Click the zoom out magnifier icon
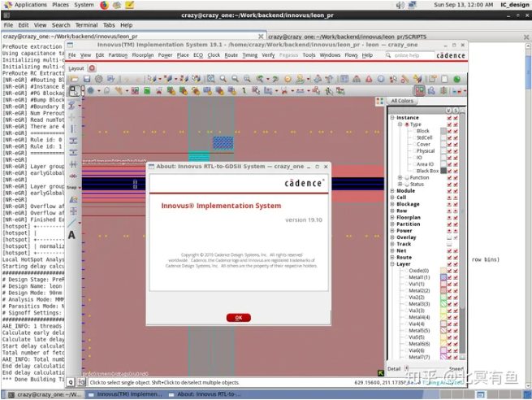532x400 pixels. 235,79
